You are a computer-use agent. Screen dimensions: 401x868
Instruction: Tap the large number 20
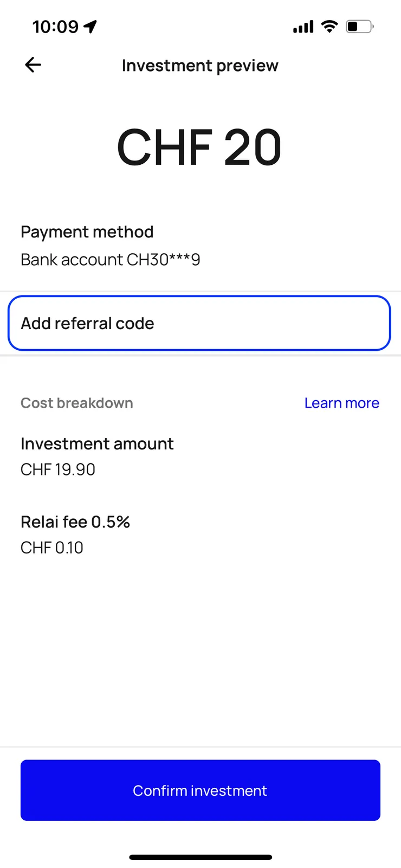253,147
